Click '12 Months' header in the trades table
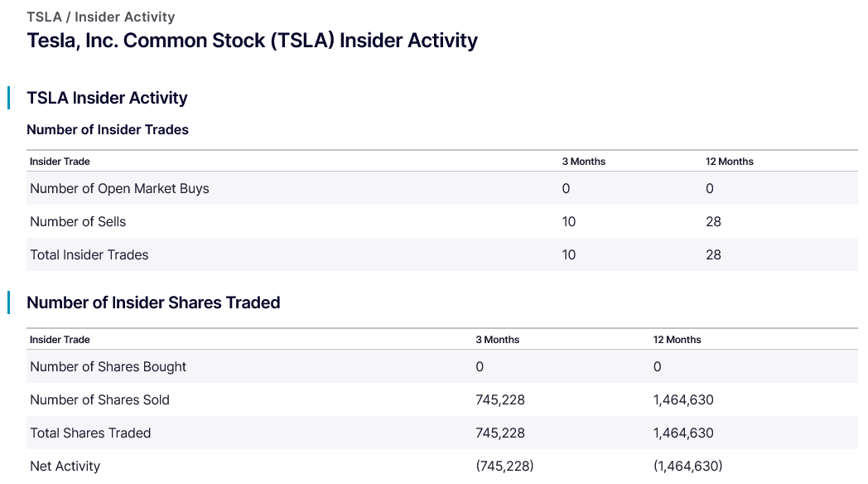This screenshot has height=484, width=868. point(729,161)
